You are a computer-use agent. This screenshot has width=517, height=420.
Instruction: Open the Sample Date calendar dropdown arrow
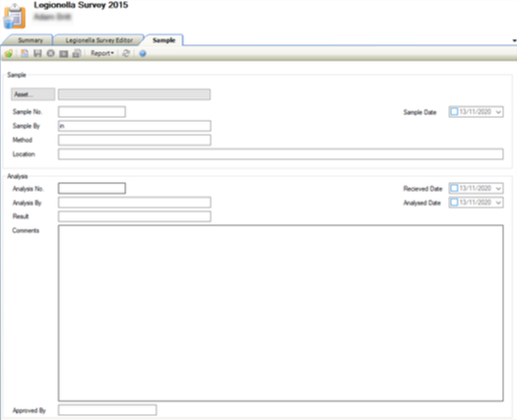point(498,112)
